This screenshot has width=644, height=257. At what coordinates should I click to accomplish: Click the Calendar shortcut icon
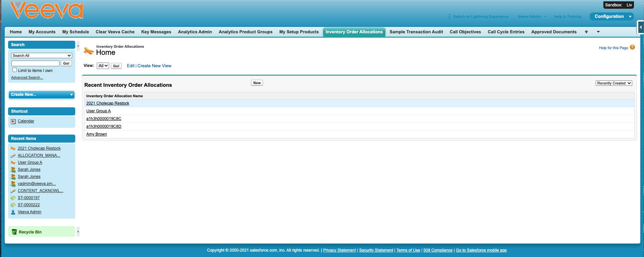[x=13, y=121]
